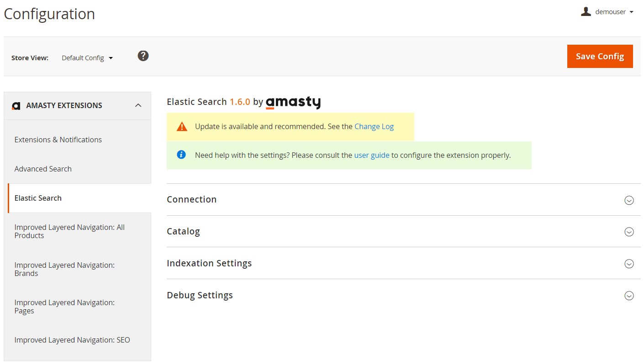Open the Store View dropdown
The image size is (644, 364).
click(87, 57)
